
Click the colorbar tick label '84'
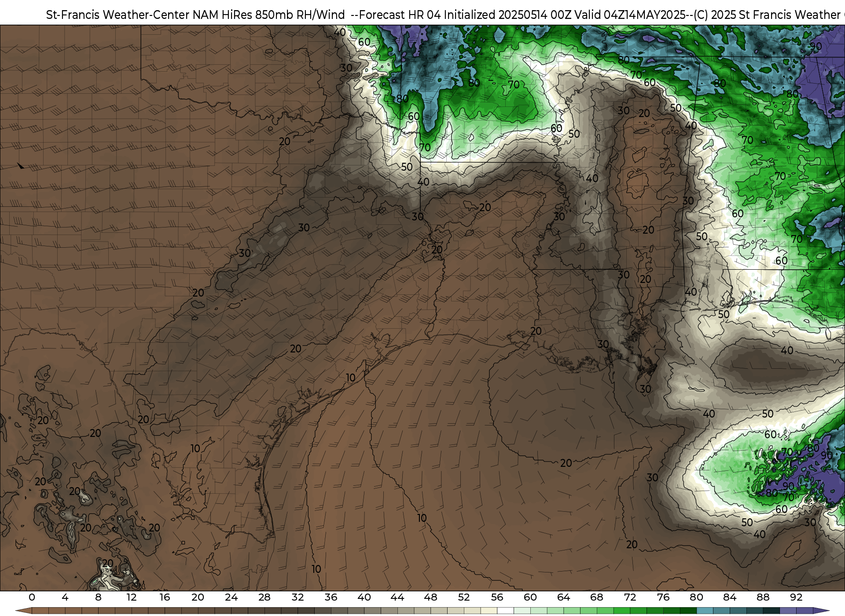pos(730,597)
